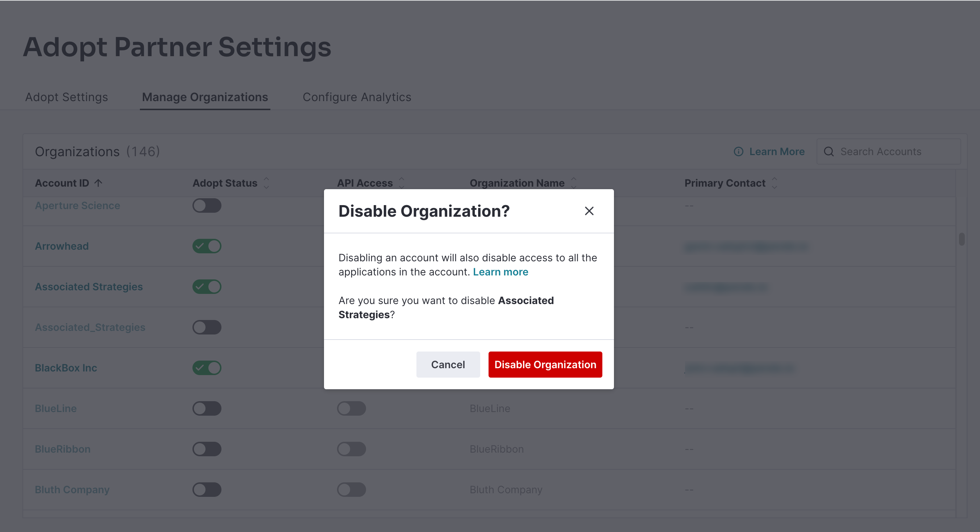This screenshot has width=980, height=532.
Task: Toggle Adopt Status for Arrowhead
Action: (207, 246)
